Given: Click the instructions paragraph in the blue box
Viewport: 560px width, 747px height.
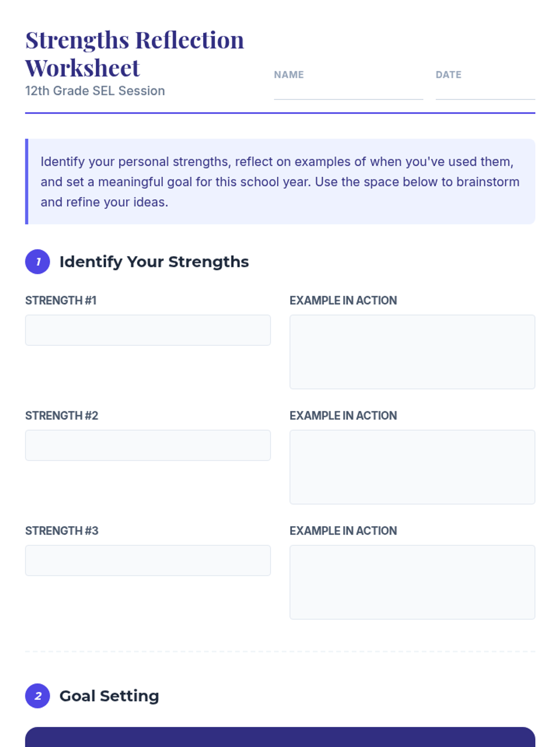Looking at the screenshot, I should coord(280,182).
